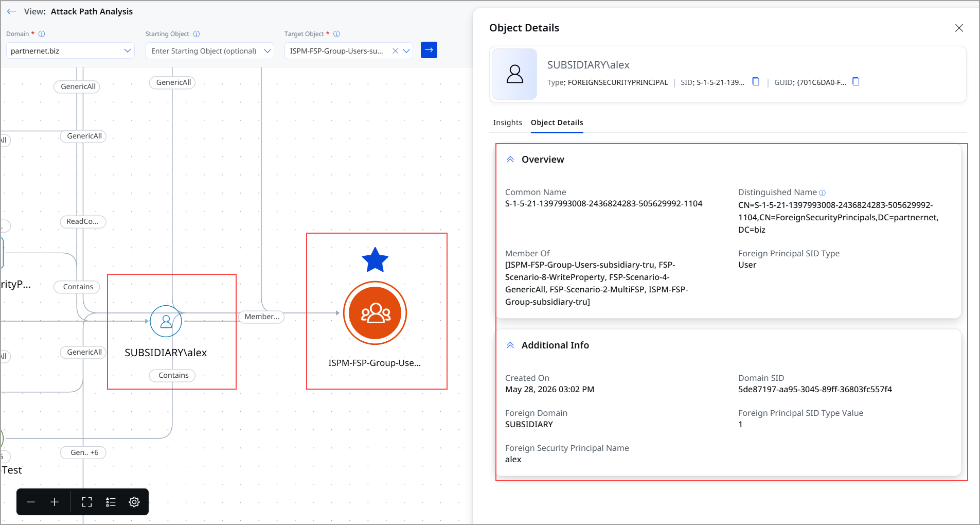Select the Object Details tab

(x=557, y=122)
